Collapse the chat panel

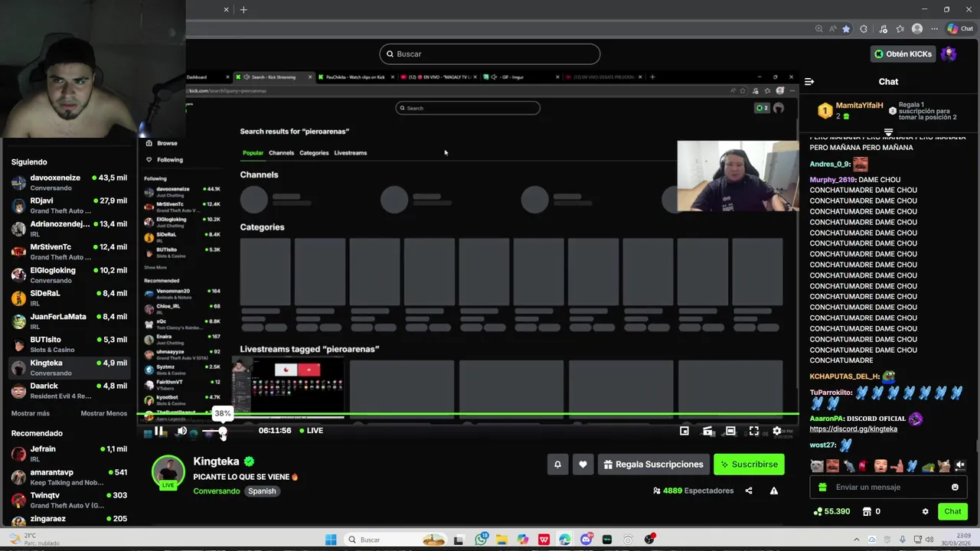[809, 82]
